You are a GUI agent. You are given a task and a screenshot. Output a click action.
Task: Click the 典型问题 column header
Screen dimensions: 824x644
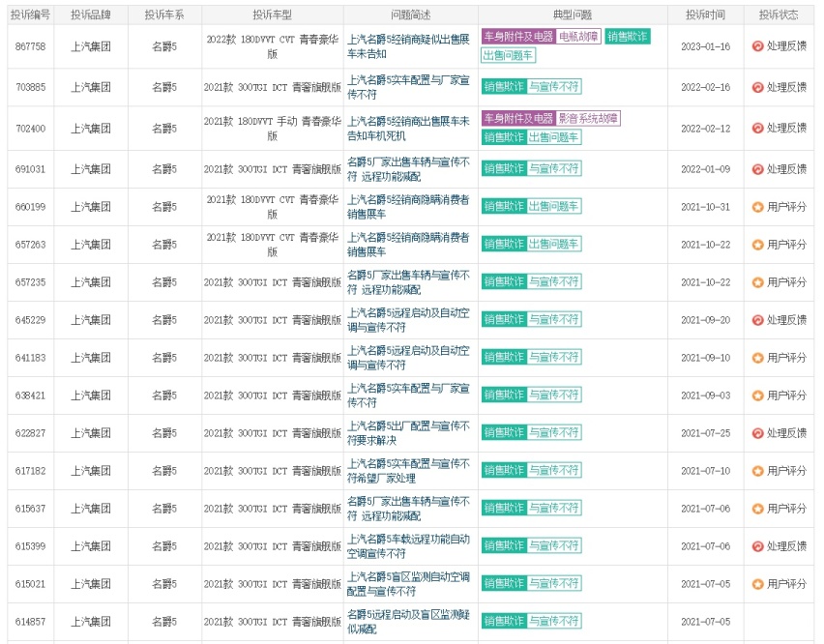coord(573,15)
